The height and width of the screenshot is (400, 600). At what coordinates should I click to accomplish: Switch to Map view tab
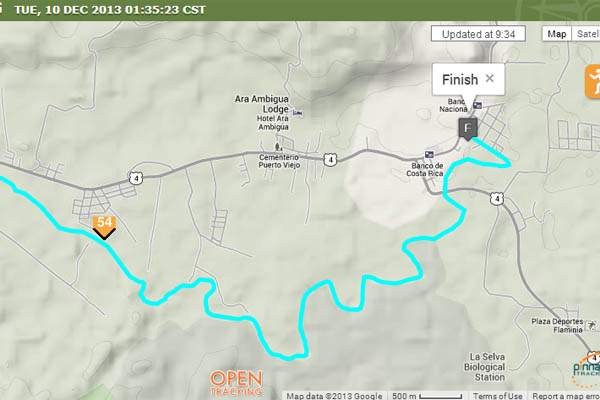[557, 34]
